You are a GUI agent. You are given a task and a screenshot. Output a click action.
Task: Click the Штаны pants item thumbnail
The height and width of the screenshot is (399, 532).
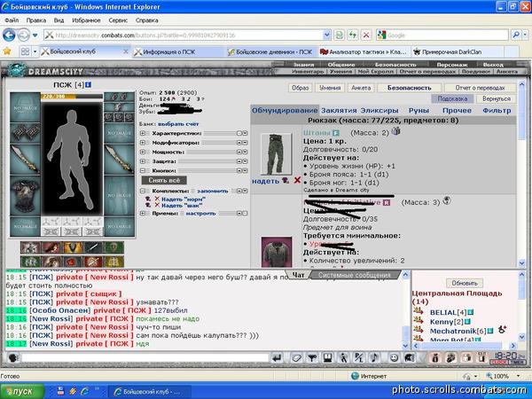point(276,154)
